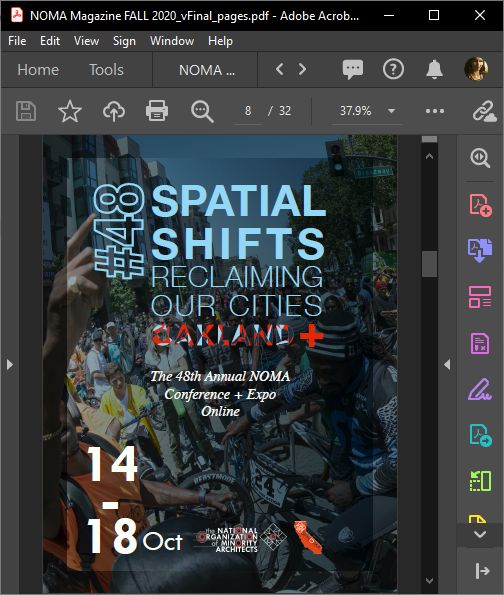
Task: Open the zoom level dropdown arrow
Action: coord(391,111)
